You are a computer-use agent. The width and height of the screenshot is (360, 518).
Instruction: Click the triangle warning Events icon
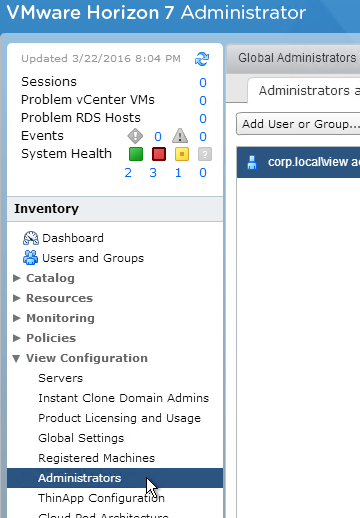pos(180,136)
